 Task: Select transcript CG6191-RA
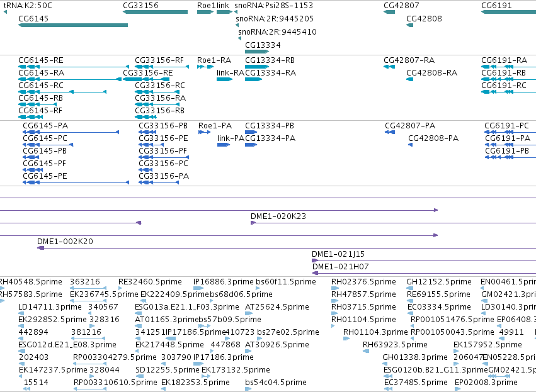pyautogui.click(x=509, y=67)
